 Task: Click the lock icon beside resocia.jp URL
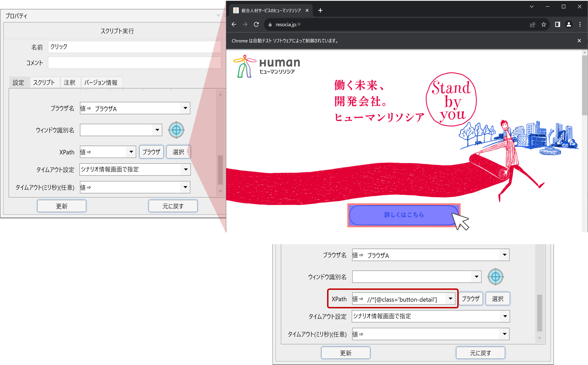(x=270, y=24)
